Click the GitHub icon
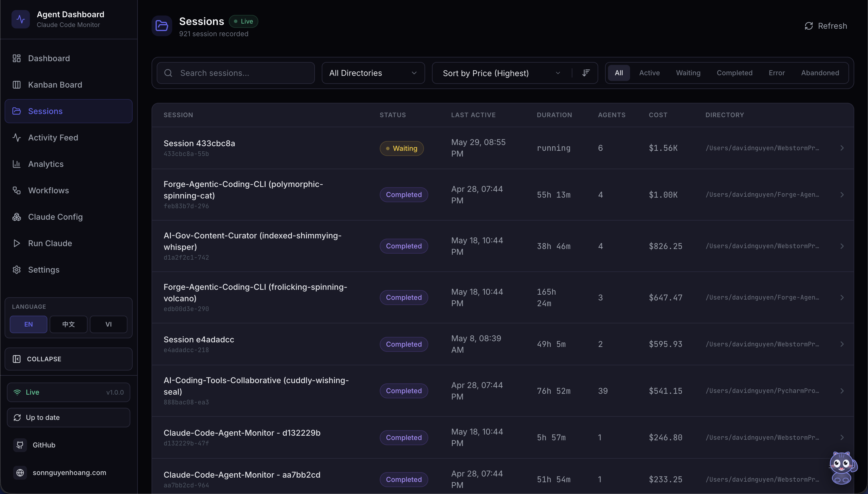This screenshot has height=494, width=868. [20, 445]
